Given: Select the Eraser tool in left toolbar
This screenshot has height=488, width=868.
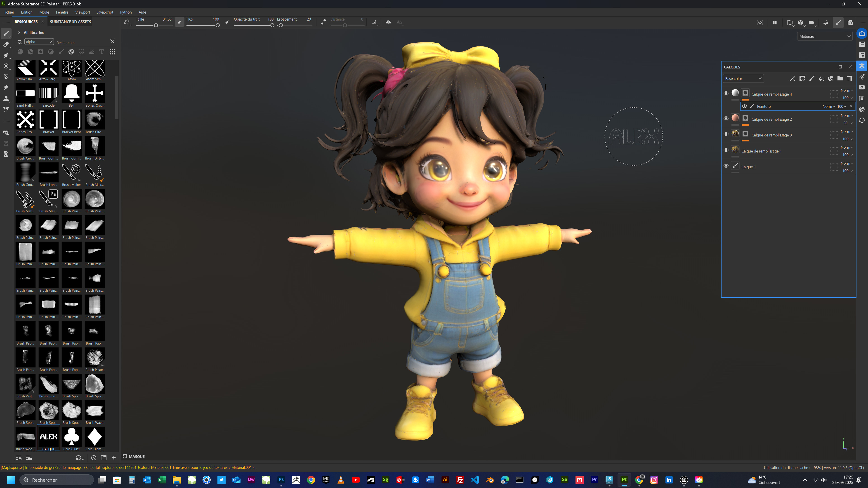Looking at the screenshot, I should click(x=6, y=45).
